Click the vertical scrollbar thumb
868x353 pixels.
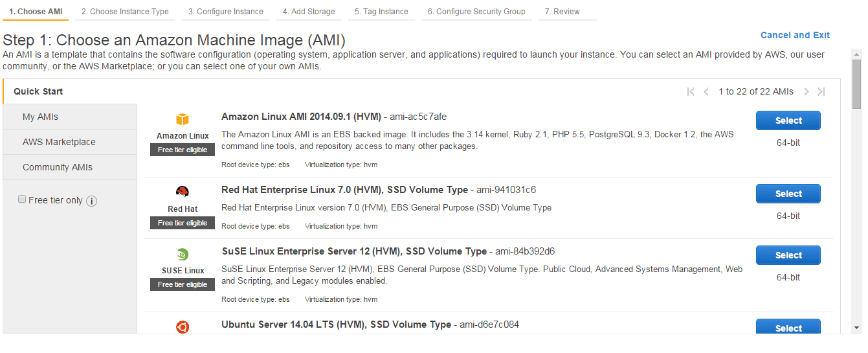[x=856, y=84]
